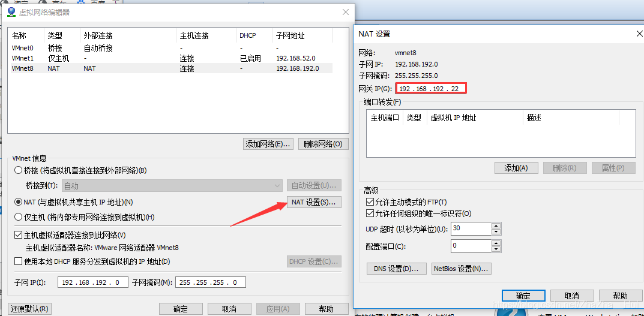Screen dimensions: 644x316
Task: Open DNS 设置(D)... dialog
Action: click(396, 269)
